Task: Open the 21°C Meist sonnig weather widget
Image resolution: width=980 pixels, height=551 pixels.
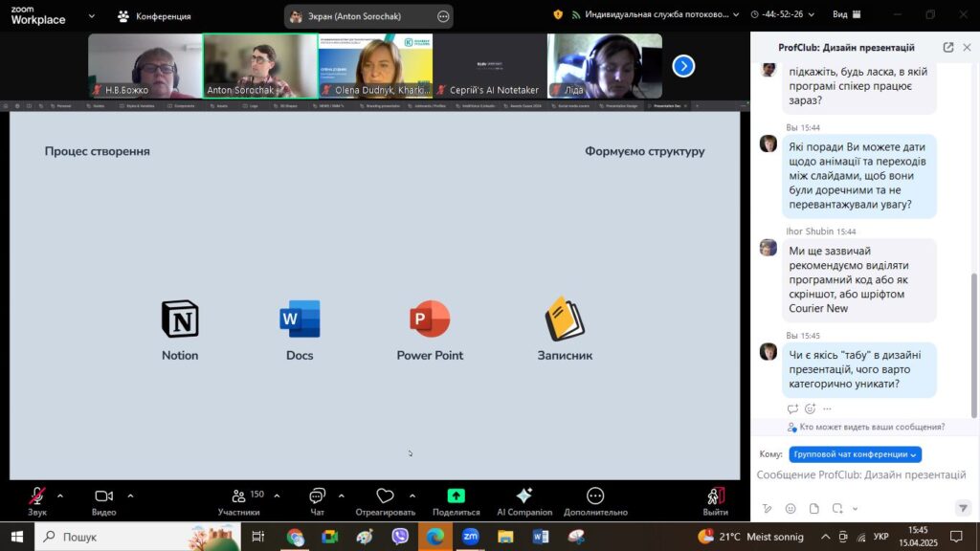Action: (750, 537)
